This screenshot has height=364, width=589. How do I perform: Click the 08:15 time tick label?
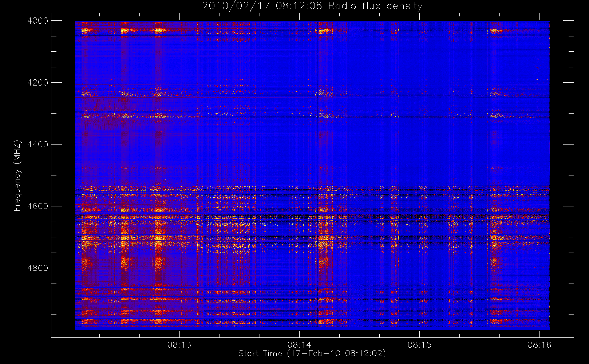coord(419,345)
